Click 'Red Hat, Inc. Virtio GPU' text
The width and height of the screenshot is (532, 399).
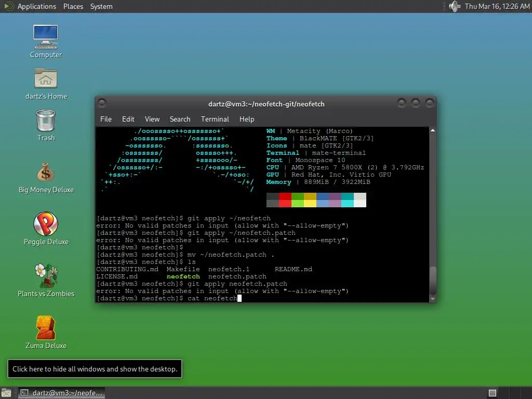pyautogui.click(x=341, y=175)
